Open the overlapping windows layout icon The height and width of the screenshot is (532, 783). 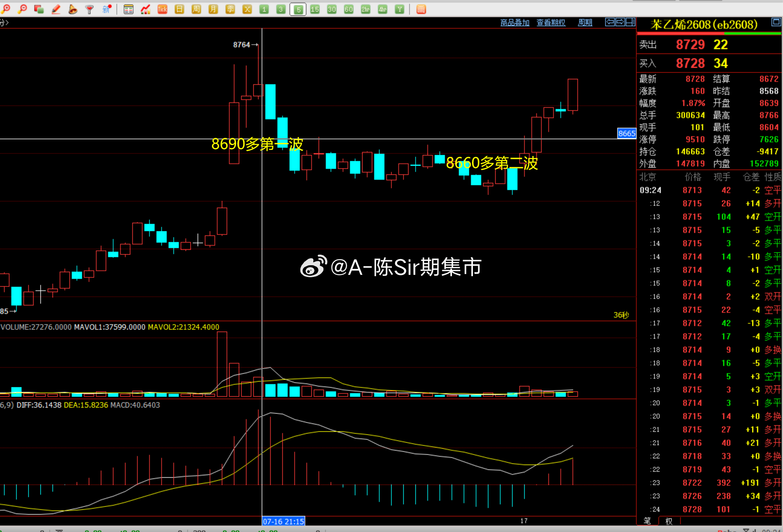[x=39, y=9]
